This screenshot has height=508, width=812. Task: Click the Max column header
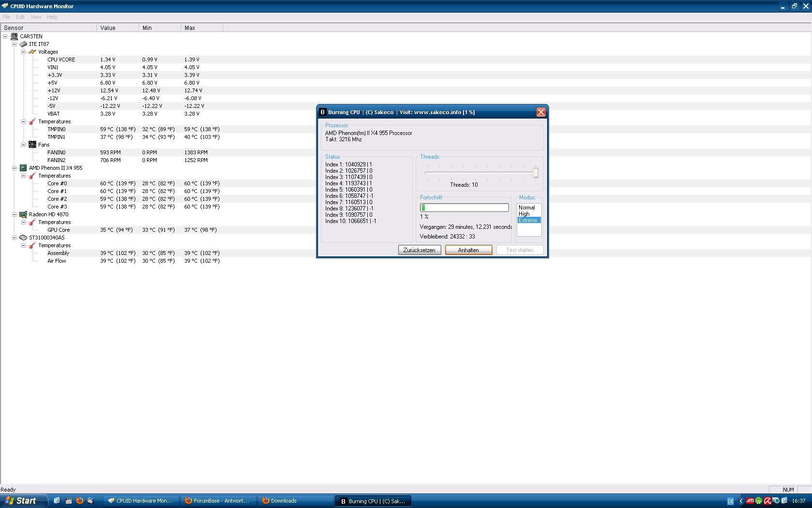point(202,28)
